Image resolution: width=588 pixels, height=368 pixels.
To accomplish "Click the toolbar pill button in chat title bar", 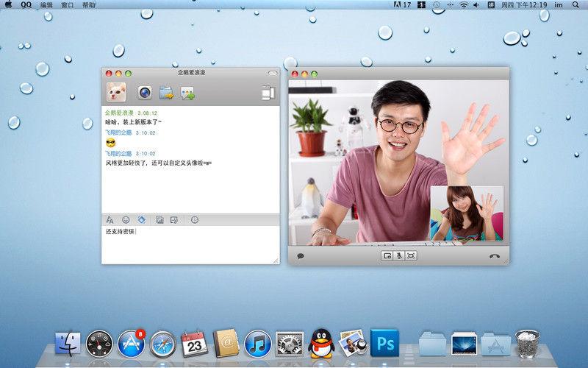I will tap(273, 73).
